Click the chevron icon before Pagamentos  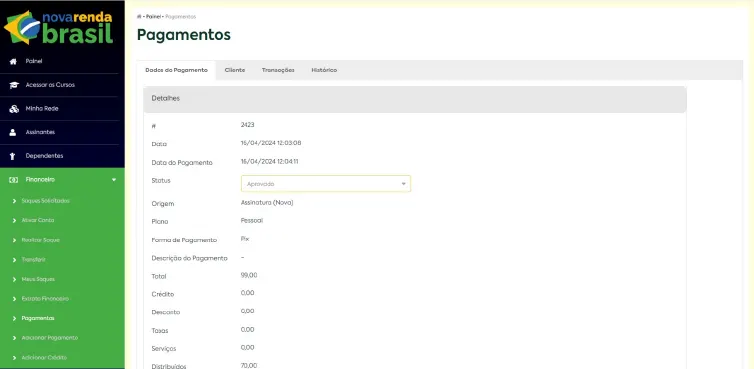[x=14, y=318]
